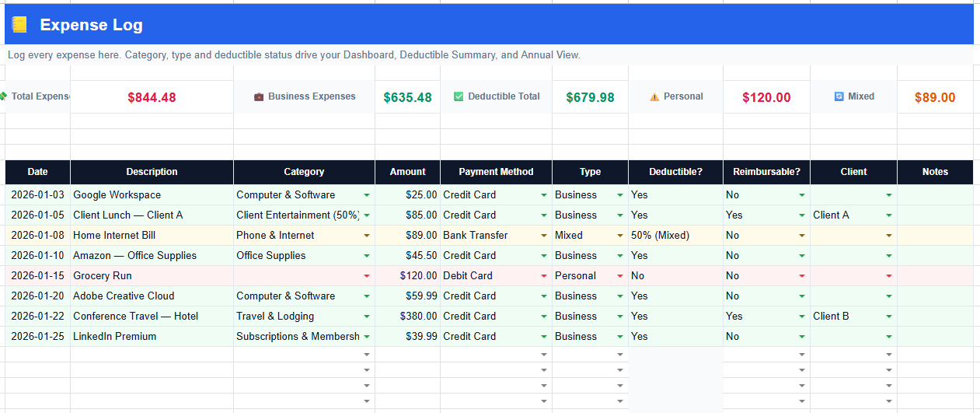Image resolution: width=980 pixels, height=413 pixels.
Task: Click the notebook icon beside Expense Log title
Action: coord(19,25)
